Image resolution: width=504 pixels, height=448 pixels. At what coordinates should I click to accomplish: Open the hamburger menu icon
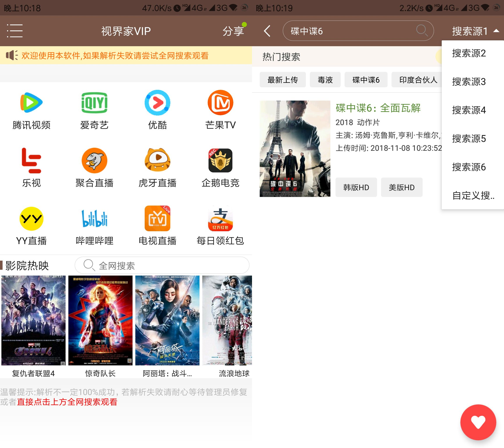[15, 31]
